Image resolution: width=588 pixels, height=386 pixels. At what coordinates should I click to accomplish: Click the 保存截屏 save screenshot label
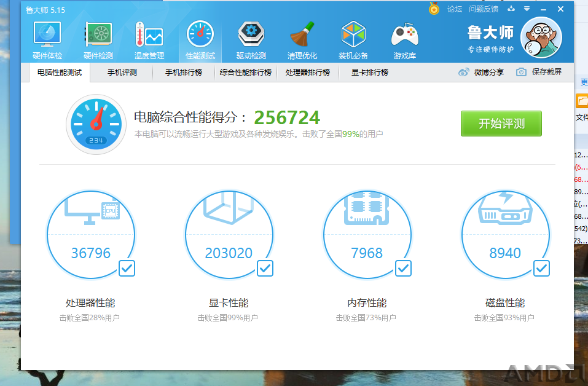pyautogui.click(x=547, y=72)
